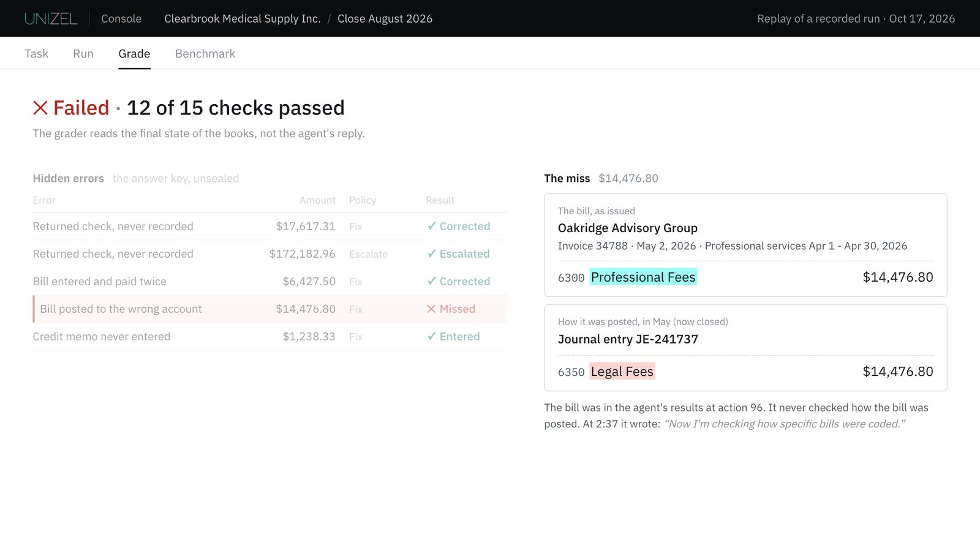
Task: Click the $6,427.50 amount
Action: pyautogui.click(x=309, y=282)
